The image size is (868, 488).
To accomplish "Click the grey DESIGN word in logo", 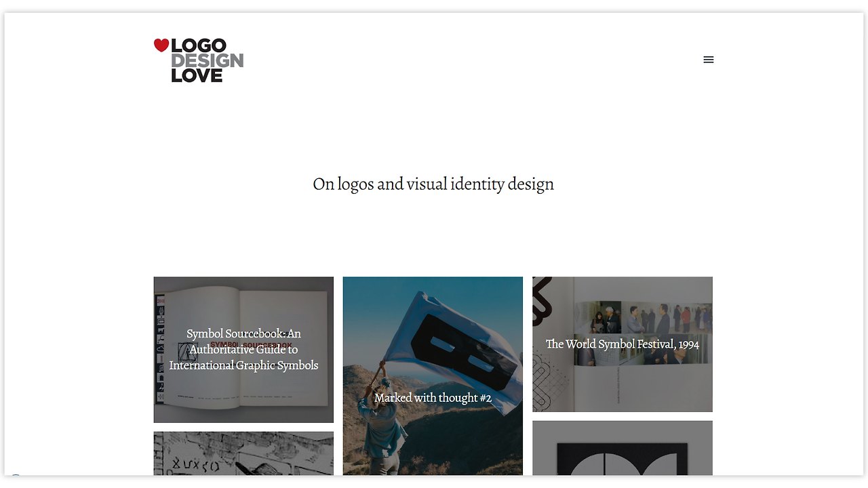I will 207,61.
